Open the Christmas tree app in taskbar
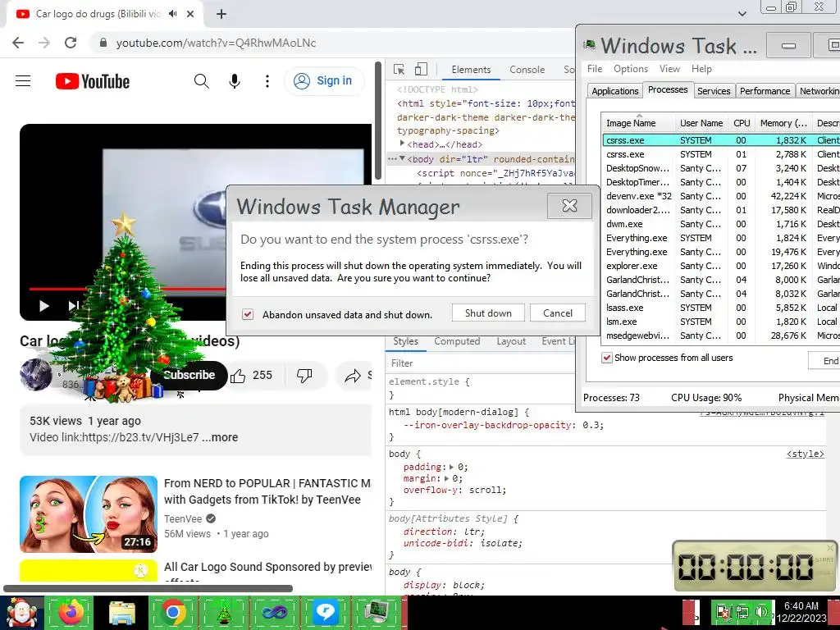840x630 pixels. [223, 612]
